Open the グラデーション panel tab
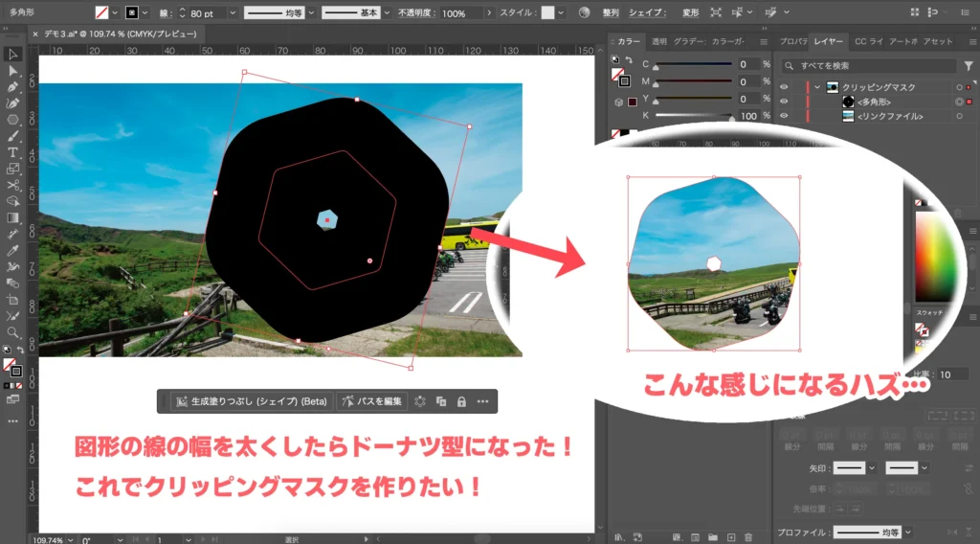The width and height of the screenshot is (980, 544). pos(688,42)
